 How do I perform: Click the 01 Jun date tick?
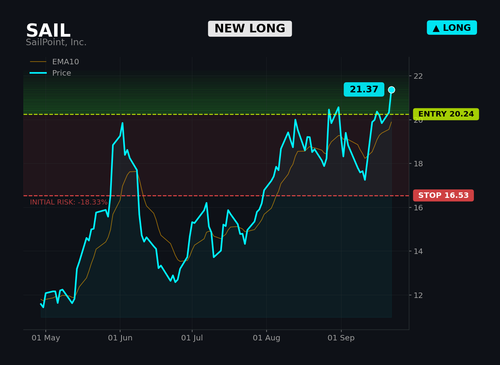point(120,338)
